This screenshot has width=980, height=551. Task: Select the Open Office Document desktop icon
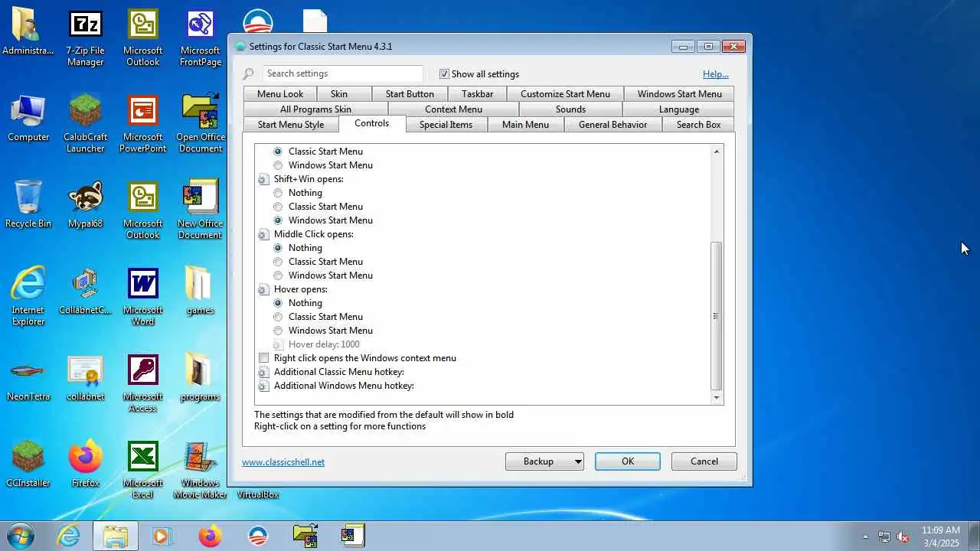tap(200, 124)
